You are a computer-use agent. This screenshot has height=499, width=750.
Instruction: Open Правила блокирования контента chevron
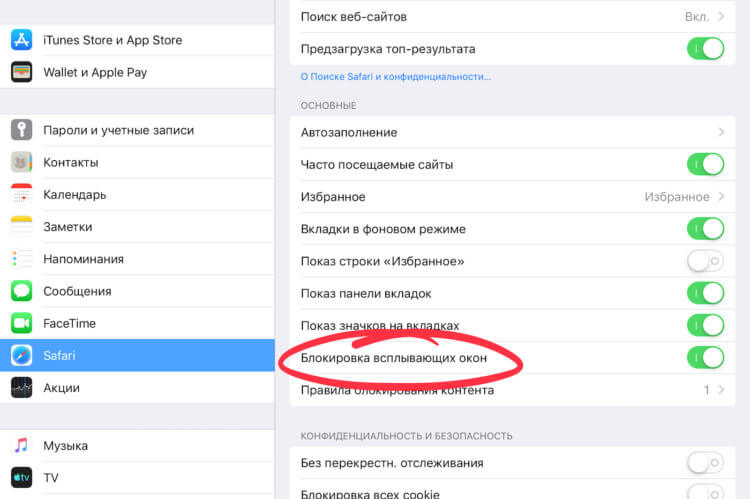[x=721, y=390]
